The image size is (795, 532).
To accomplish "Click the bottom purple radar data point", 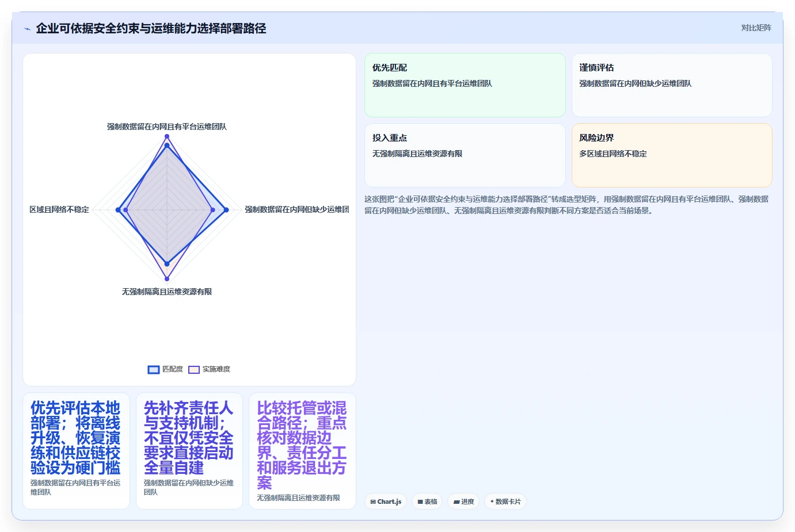I will (x=167, y=279).
